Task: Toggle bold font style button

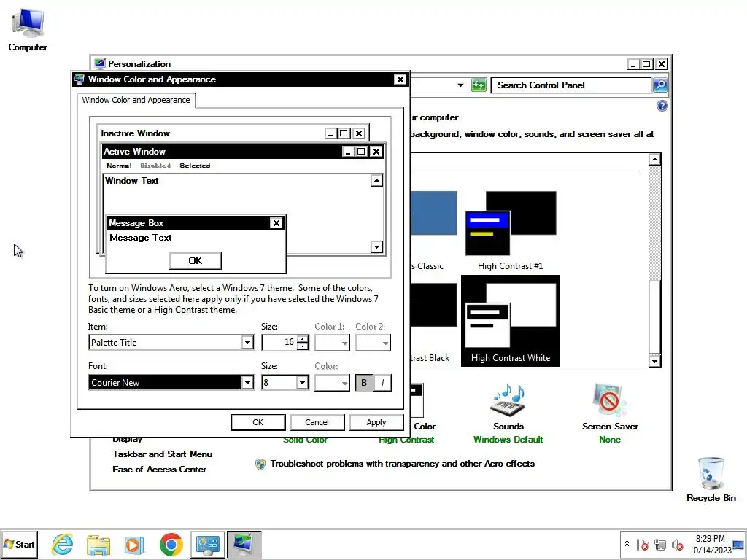Action: [365, 382]
